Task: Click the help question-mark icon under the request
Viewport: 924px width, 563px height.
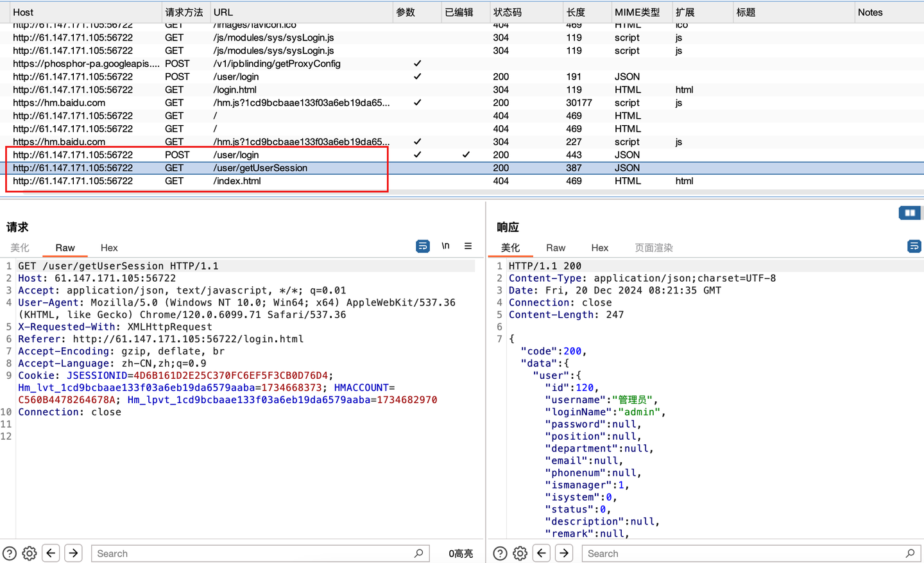Action: 8,553
